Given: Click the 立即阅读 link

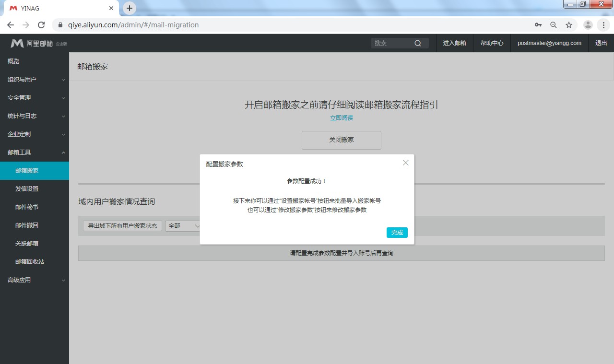Looking at the screenshot, I should [x=342, y=118].
